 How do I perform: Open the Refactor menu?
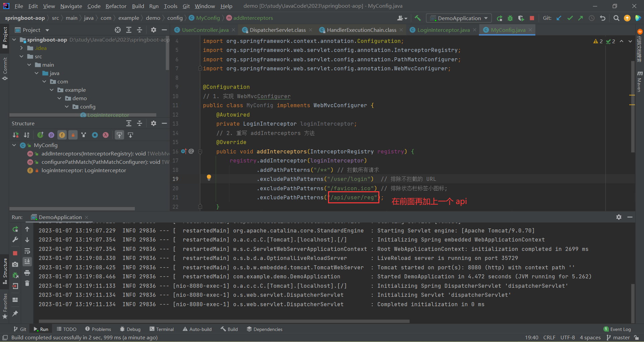click(116, 6)
